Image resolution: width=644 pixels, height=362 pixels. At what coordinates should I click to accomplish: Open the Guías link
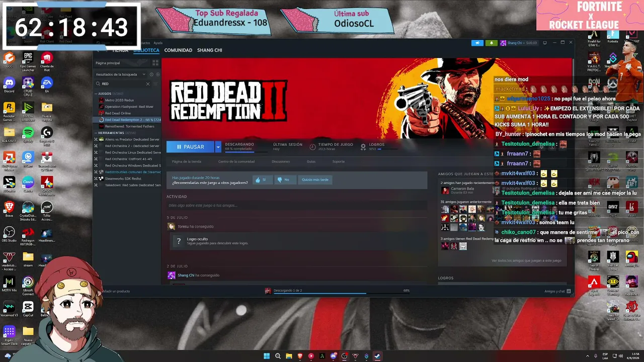coord(311,161)
